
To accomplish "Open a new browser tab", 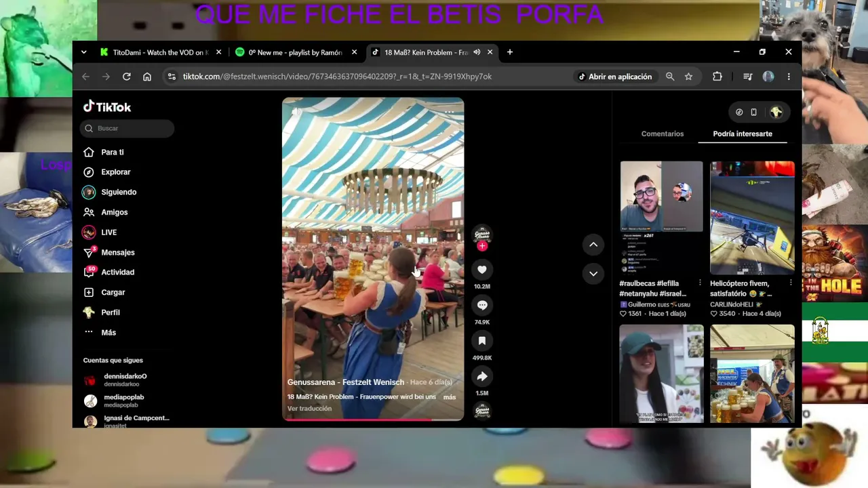I will [x=510, y=52].
